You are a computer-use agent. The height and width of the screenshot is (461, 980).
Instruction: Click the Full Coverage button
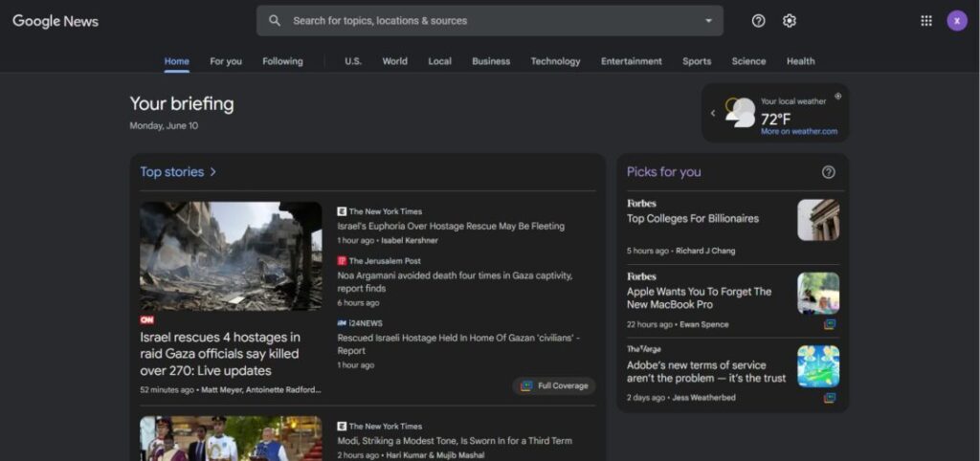point(554,386)
